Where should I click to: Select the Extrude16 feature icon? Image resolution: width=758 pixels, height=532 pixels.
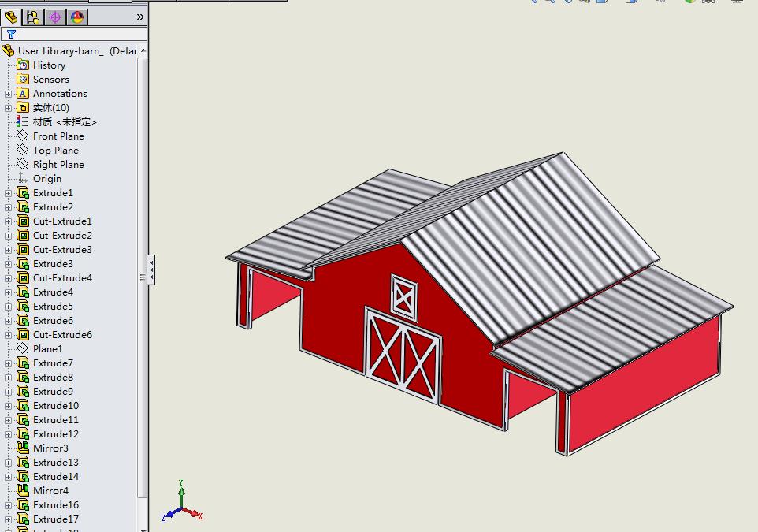pyautogui.click(x=23, y=504)
